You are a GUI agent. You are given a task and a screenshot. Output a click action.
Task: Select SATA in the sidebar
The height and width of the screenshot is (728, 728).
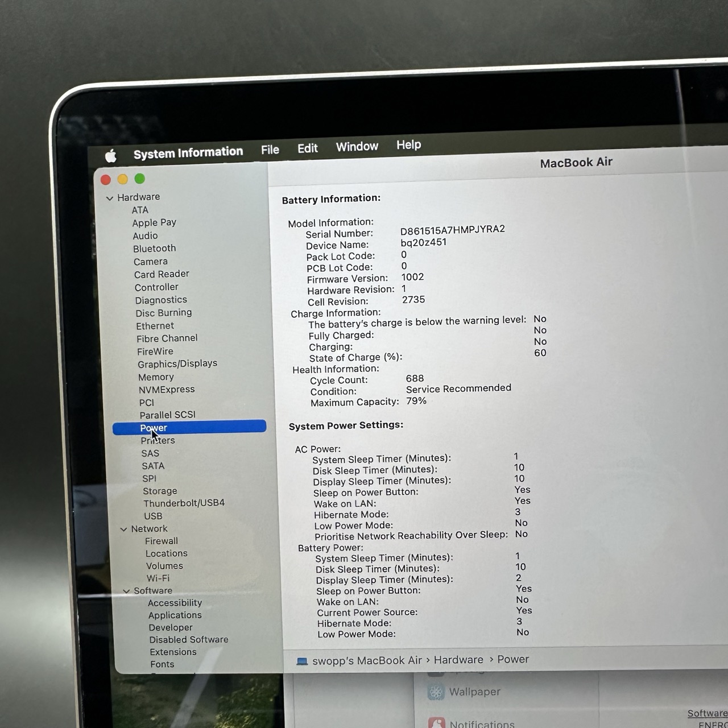pyautogui.click(x=153, y=466)
